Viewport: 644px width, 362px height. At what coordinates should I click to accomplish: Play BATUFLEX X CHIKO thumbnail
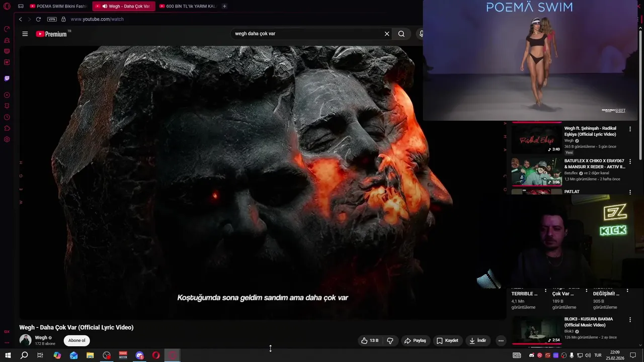click(537, 171)
